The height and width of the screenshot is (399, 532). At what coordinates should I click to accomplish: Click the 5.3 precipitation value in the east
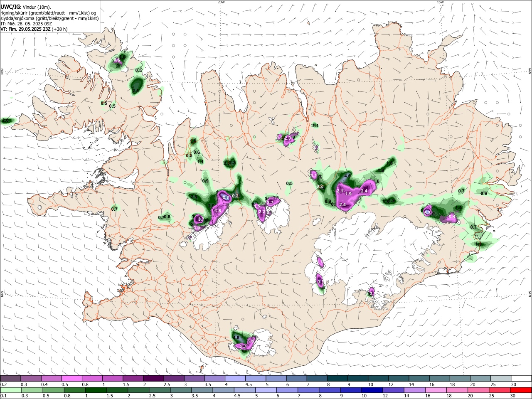tap(428, 212)
